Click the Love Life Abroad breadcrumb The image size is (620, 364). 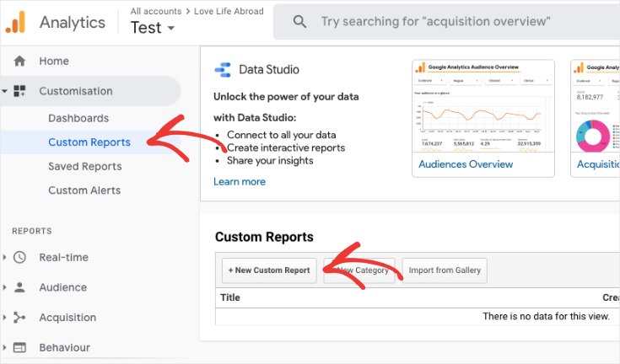[x=229, y=11]
